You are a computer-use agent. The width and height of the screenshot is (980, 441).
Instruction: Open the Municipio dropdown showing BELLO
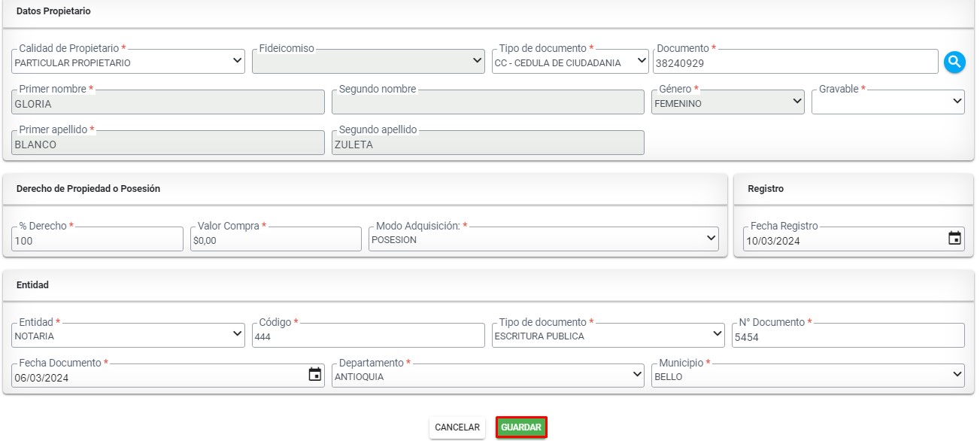[808, 376]
